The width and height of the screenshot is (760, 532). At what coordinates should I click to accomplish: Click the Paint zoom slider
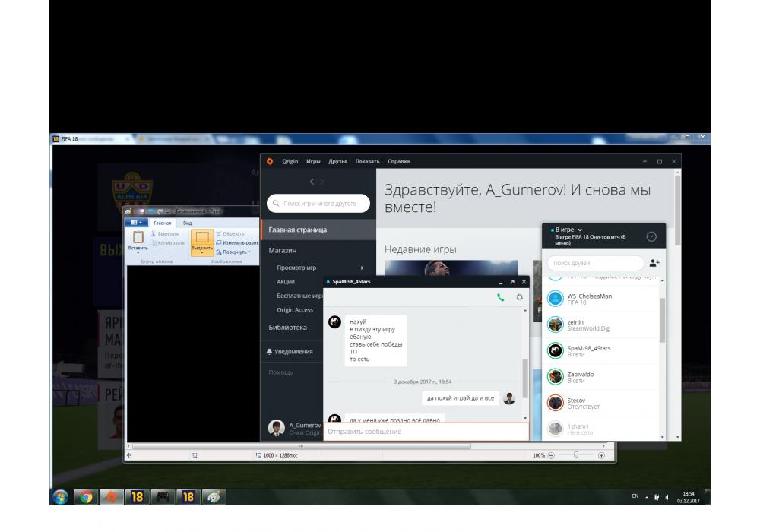pos(577,455)
